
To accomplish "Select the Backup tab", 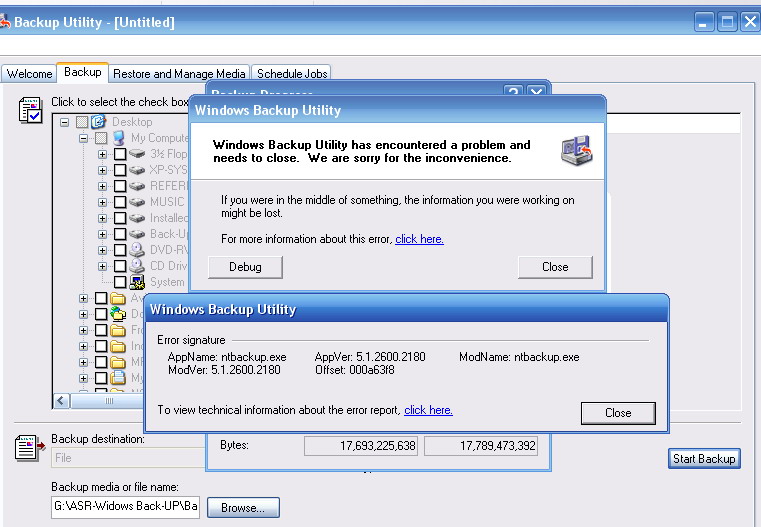I will point(83,72).
